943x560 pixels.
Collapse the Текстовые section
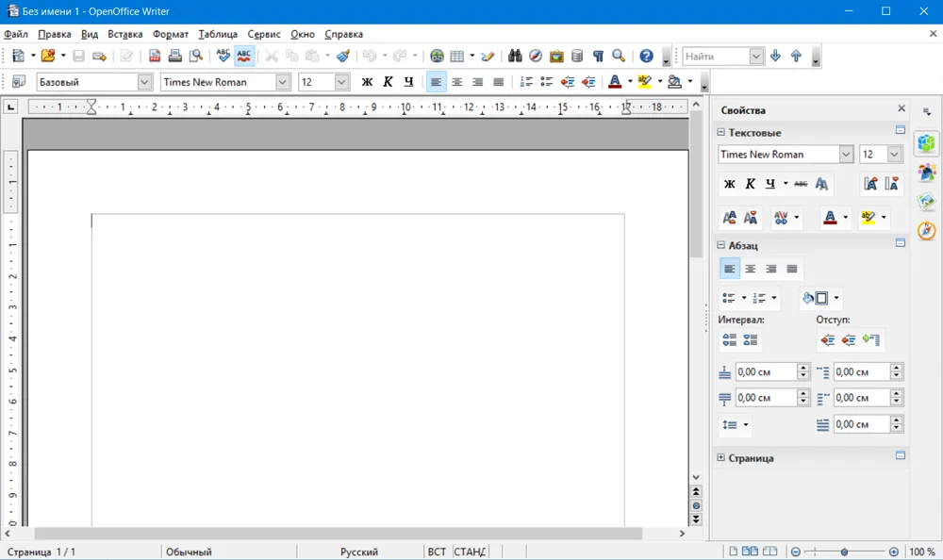(721, 132)
